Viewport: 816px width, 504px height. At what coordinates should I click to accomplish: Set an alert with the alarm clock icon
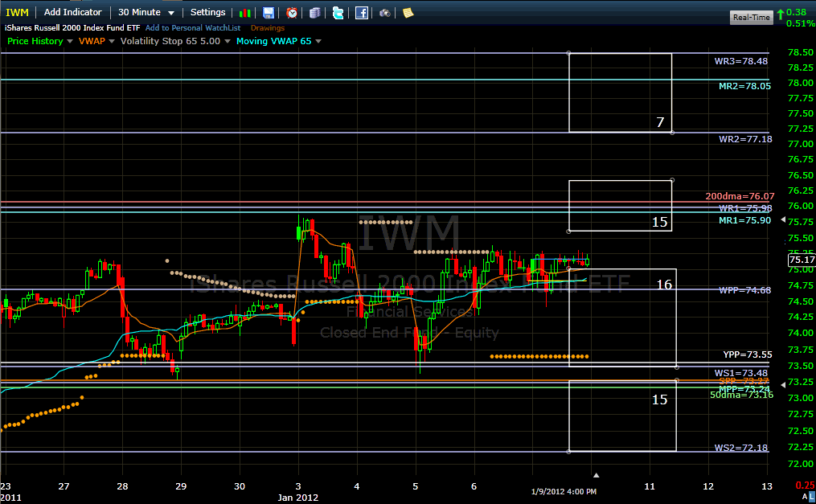292,13
